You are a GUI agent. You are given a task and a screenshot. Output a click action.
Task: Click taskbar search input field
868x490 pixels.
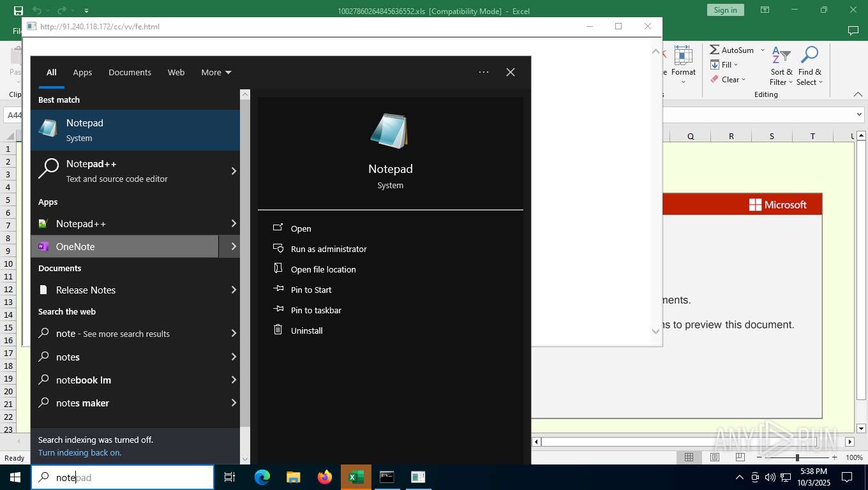(123, 477)
